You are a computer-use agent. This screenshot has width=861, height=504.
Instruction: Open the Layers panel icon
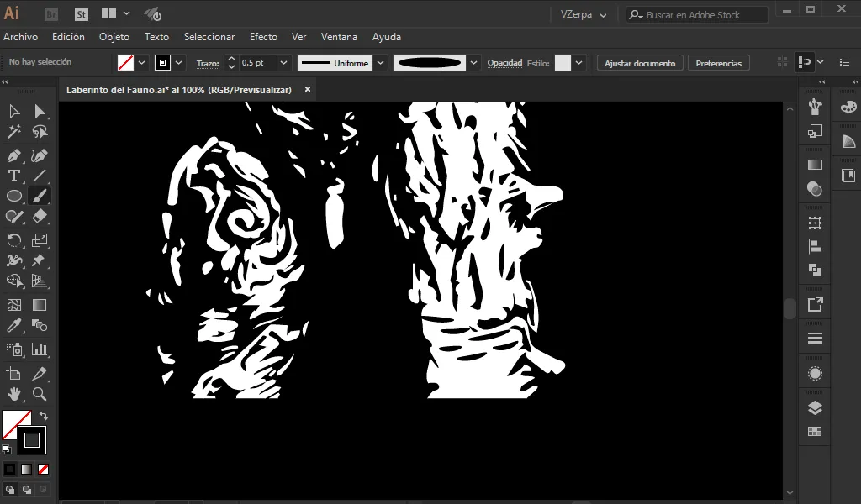[815, 408]
